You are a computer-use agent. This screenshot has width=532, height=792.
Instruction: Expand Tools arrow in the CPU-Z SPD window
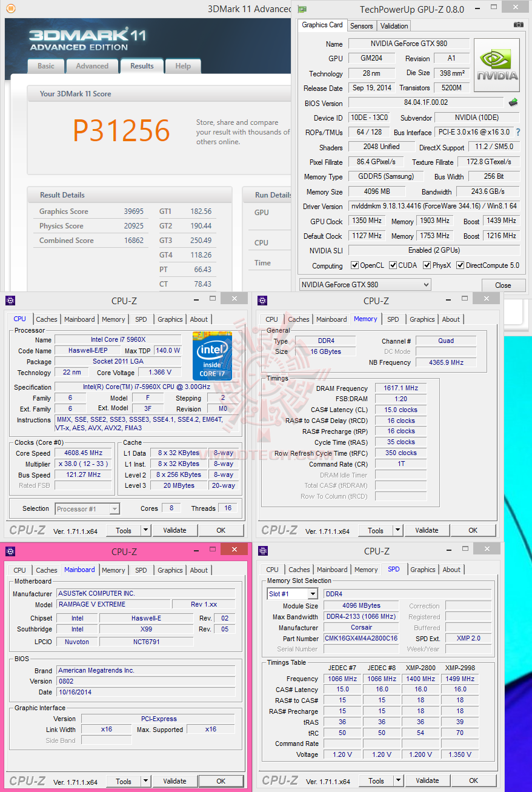pos(398,780)
